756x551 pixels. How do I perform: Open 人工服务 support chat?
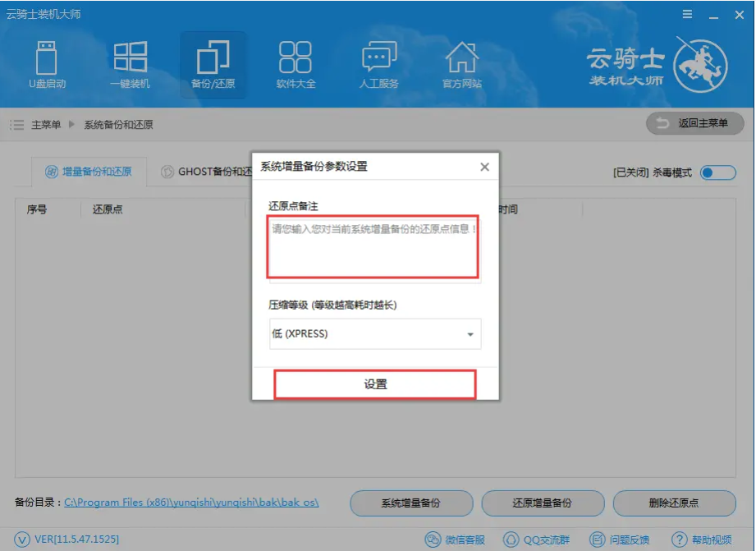(379, 65)
